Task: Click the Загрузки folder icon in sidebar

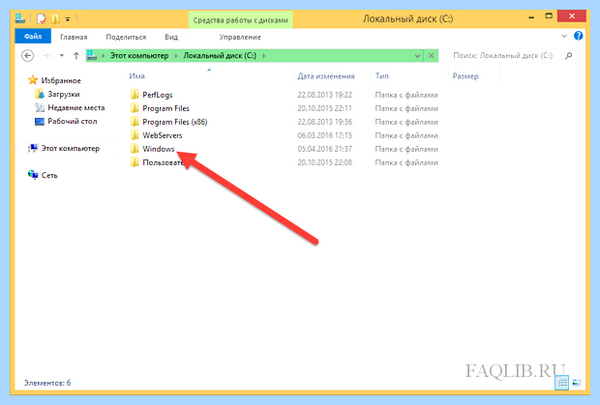Action: [39, 94]
